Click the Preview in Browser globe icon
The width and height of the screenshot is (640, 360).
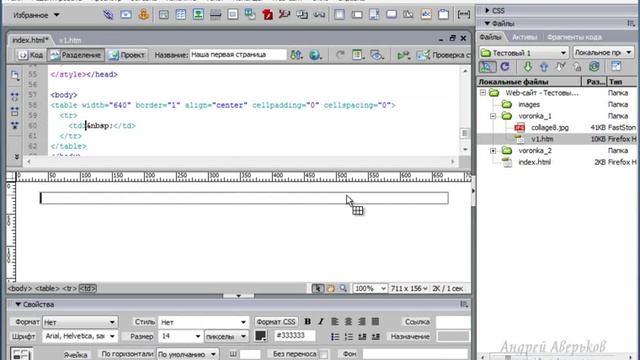[x=315, y=55]
